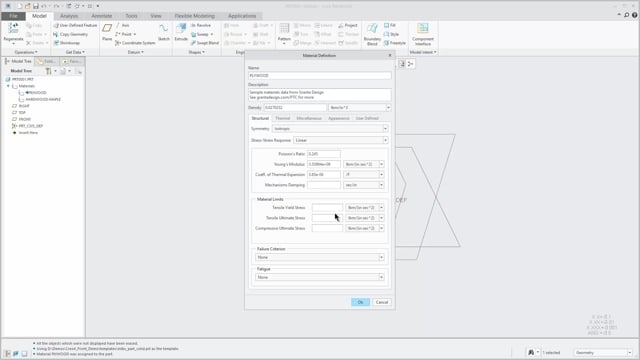The image size is (640, 360).
Task: Click the Tensile Yield Stress value field
Action: tap(327, 208)
